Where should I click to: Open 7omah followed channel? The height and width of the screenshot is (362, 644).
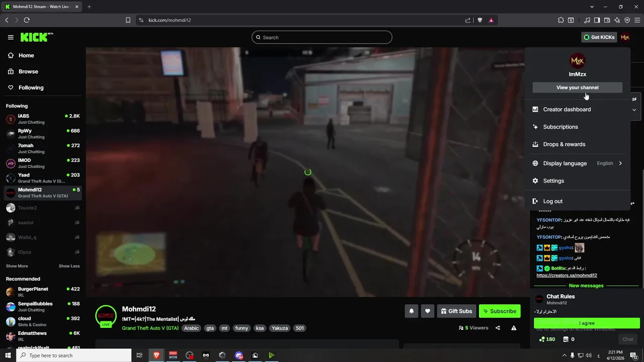click(43, 148)
